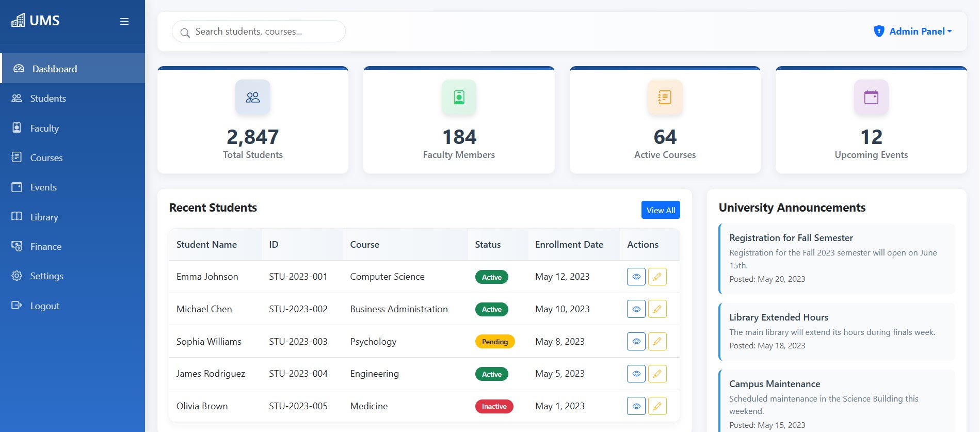Click the View All button

click(x=661, y=210)
